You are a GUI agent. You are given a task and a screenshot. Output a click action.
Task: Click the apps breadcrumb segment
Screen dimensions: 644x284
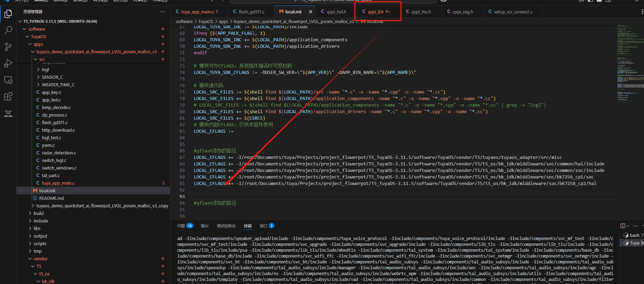tap(223, 21)
